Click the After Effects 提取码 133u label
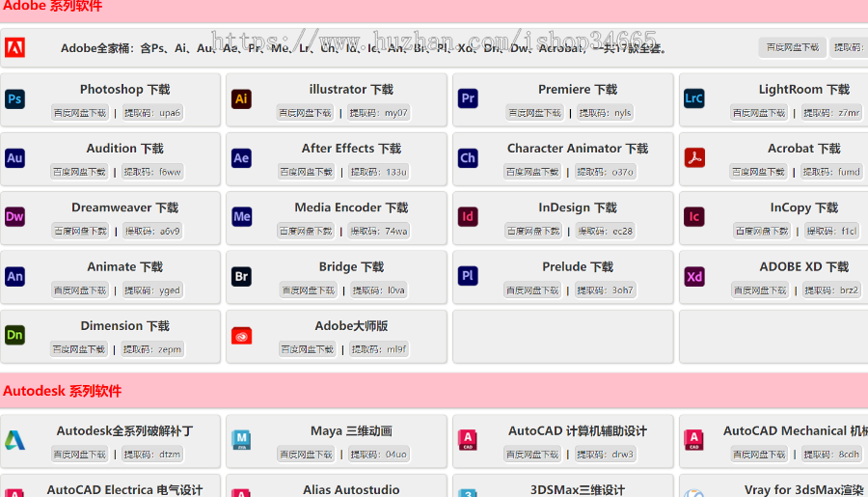This screenshot has width=868, height=497. 379,172
